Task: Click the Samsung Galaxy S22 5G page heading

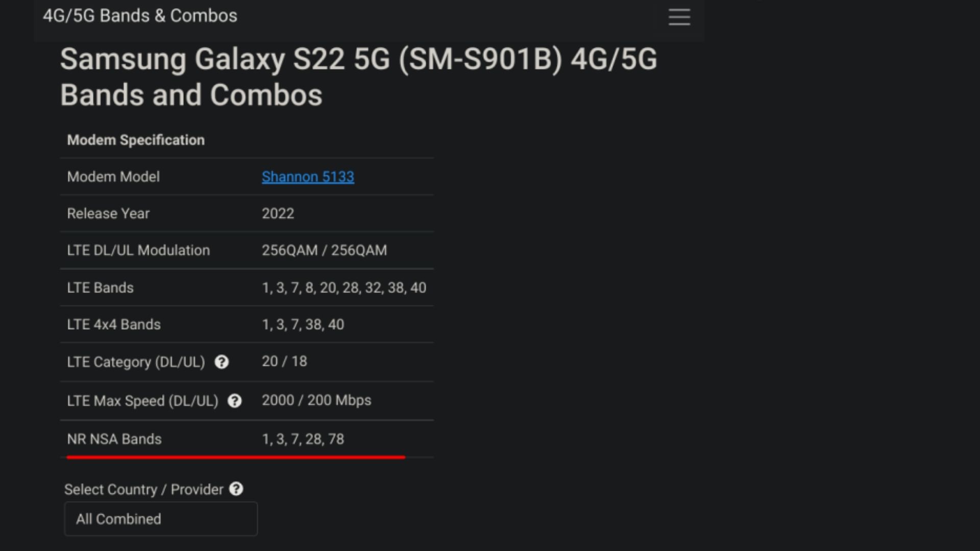Action: click(358, 77)
